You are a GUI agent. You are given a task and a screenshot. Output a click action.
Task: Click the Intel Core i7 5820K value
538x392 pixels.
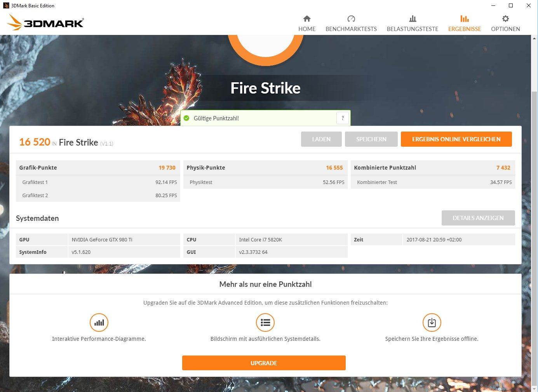[x=261, y=239]
